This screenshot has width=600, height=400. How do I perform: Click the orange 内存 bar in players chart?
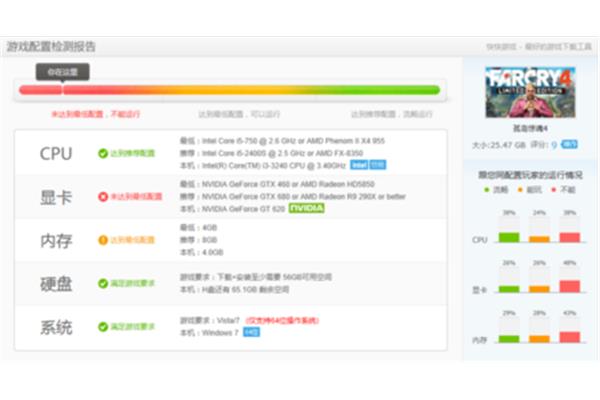[x=539, y=339]
